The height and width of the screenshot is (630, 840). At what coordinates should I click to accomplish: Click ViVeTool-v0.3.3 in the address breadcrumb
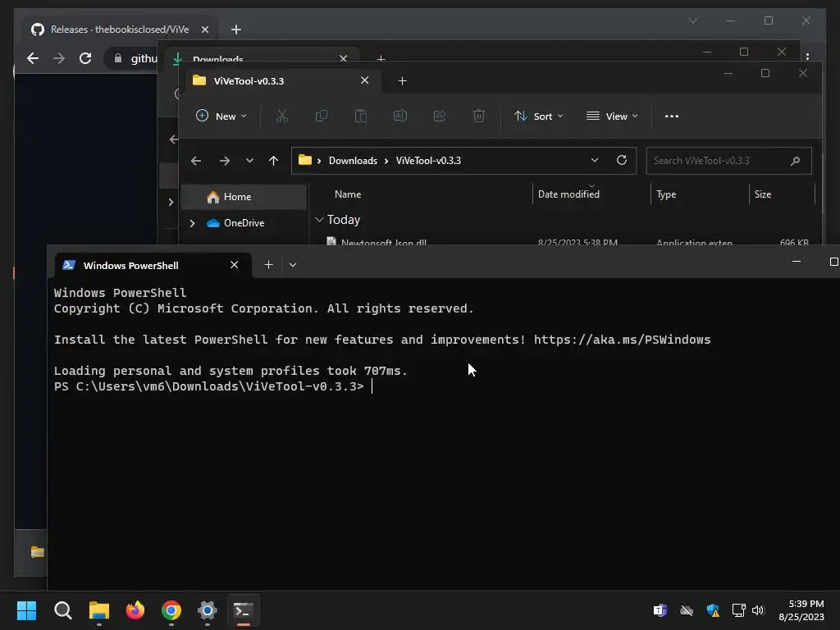pos(428,161)
